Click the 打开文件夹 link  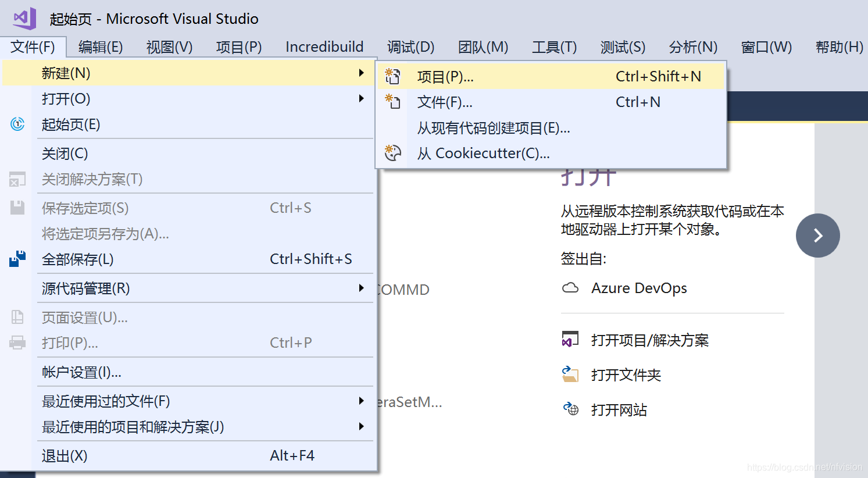[x=626, y=375]
